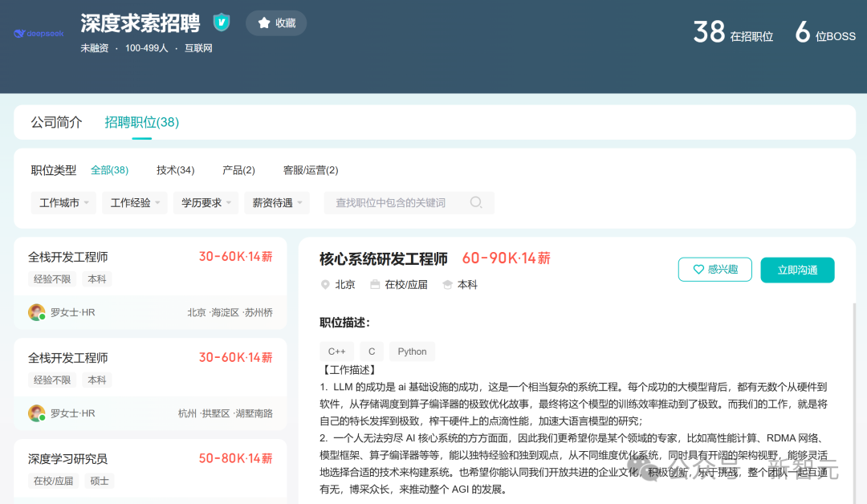Click the 未融资 funding status text
Screen dimensions: 867x504
click(x=95, y=48)
